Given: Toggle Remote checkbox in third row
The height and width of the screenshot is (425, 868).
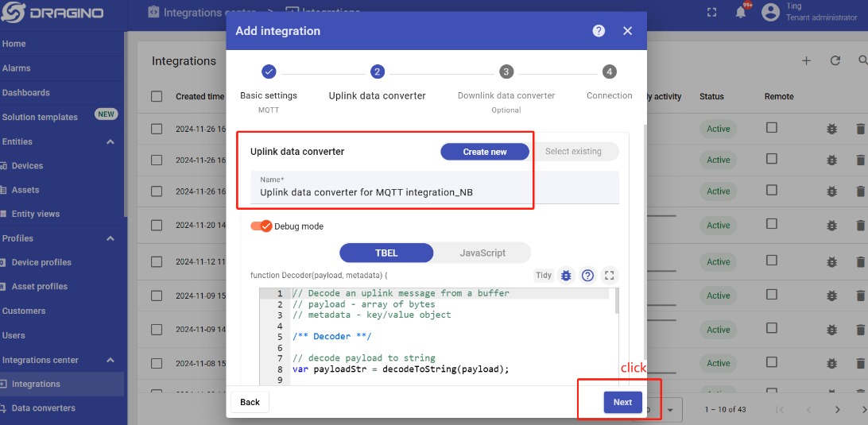Looking at the screenshot, I should tap(772, 191).
